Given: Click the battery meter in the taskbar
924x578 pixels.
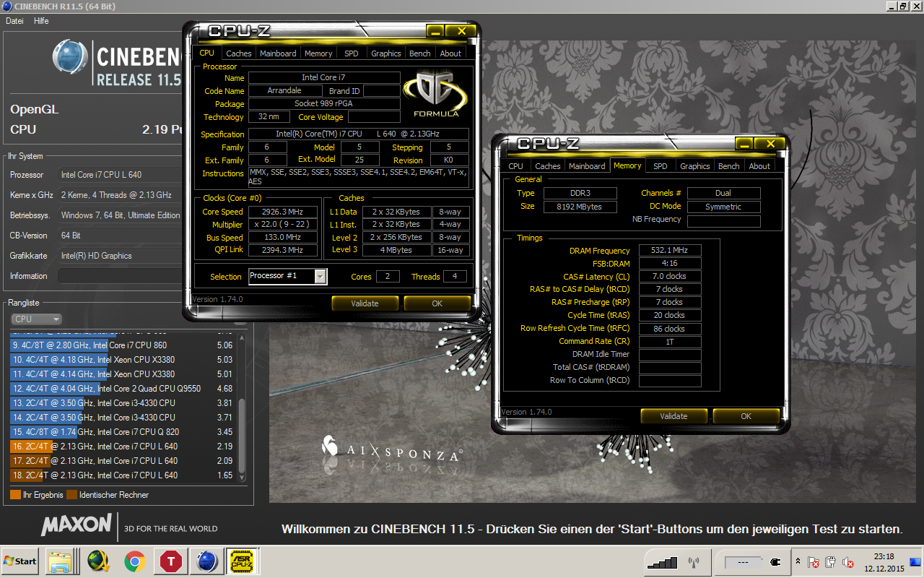Looking at the screenshot, I should [x=743, y=562].
